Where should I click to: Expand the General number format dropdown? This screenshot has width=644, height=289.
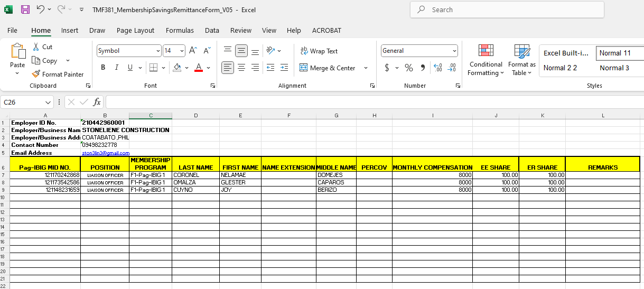pyautogui.click(x=454, y=51)
